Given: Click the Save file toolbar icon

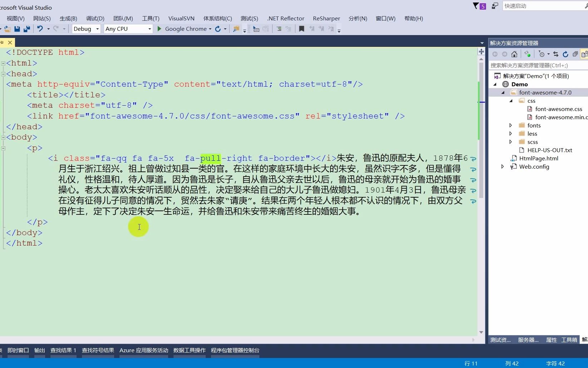Looking at the screenshot, I should pos(17,29).
